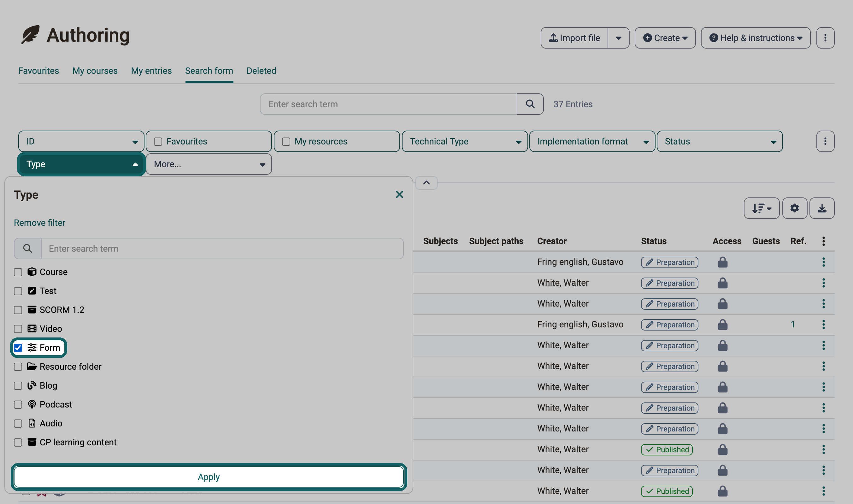Open the filter row three-dot options menu
The image size is (853, 504).
826,141
